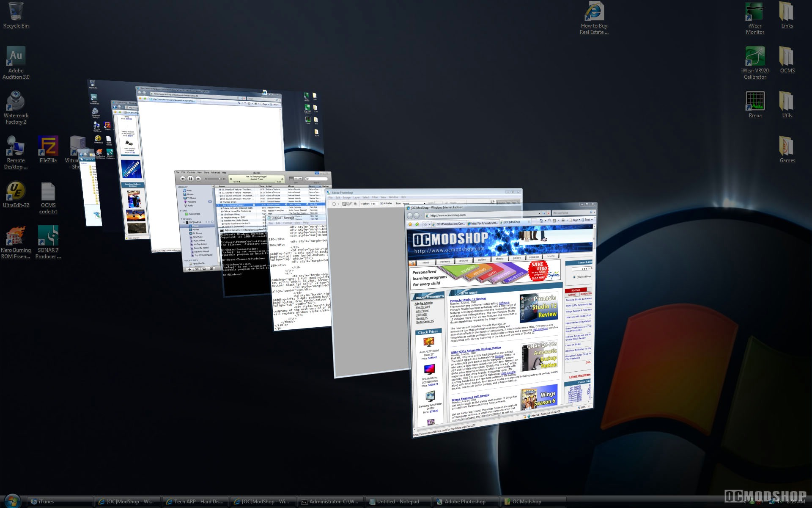
Task: Open the Links folder on desktop
Action: click(x=787, y=15)
